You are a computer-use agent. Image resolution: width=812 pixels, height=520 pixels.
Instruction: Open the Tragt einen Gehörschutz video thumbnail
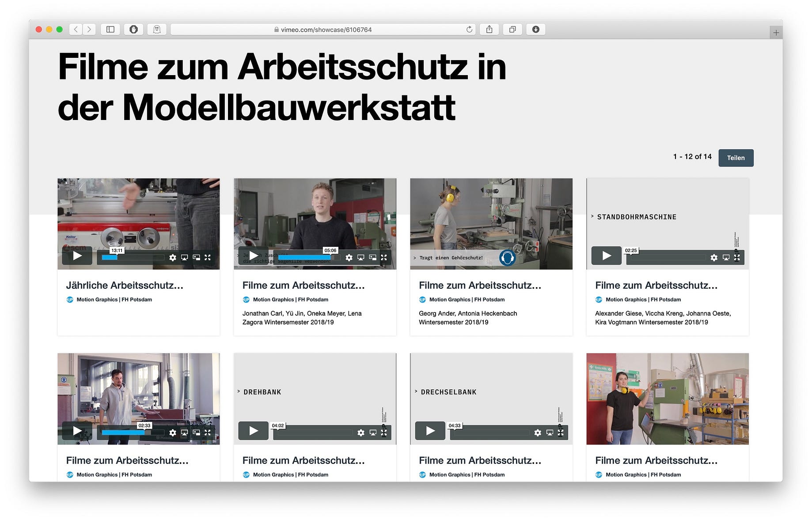(x=491, y=224)
